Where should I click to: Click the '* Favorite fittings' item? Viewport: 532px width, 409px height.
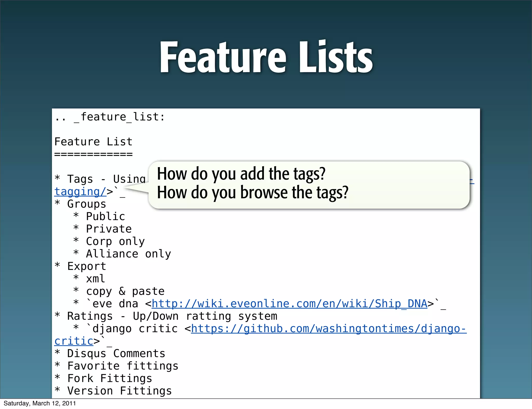pos(116,366)
